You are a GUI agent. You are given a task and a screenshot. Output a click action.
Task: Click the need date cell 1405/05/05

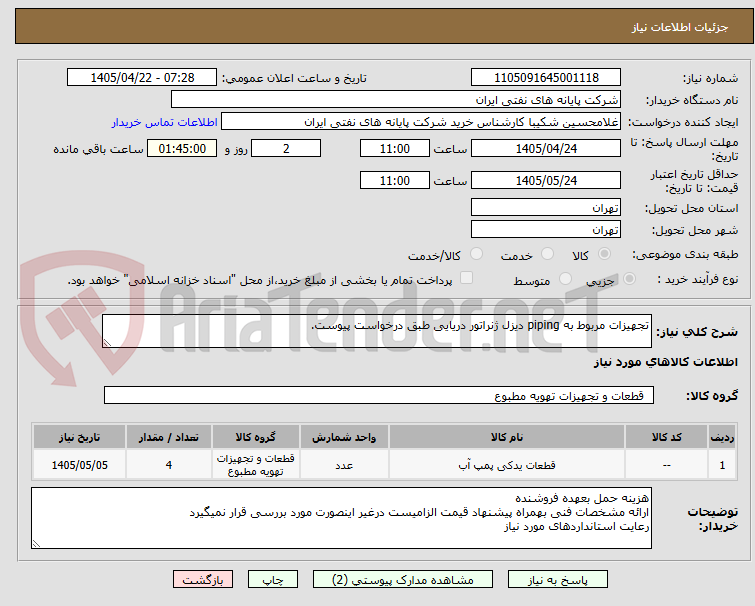point(79,465)
